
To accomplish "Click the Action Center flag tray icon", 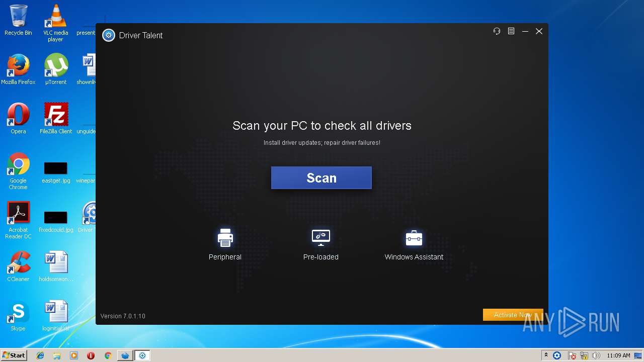I will tap(572, 355).
